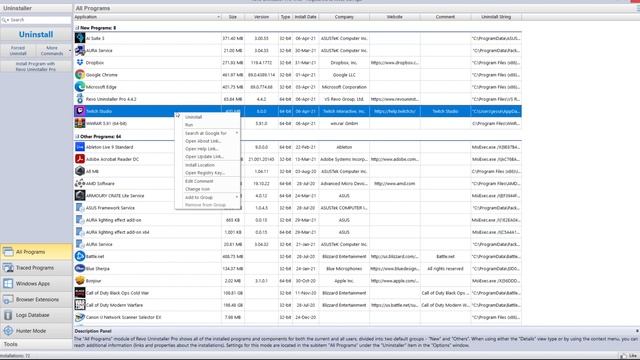Click the All Programs sidebar icon

[x=8, y=252]
